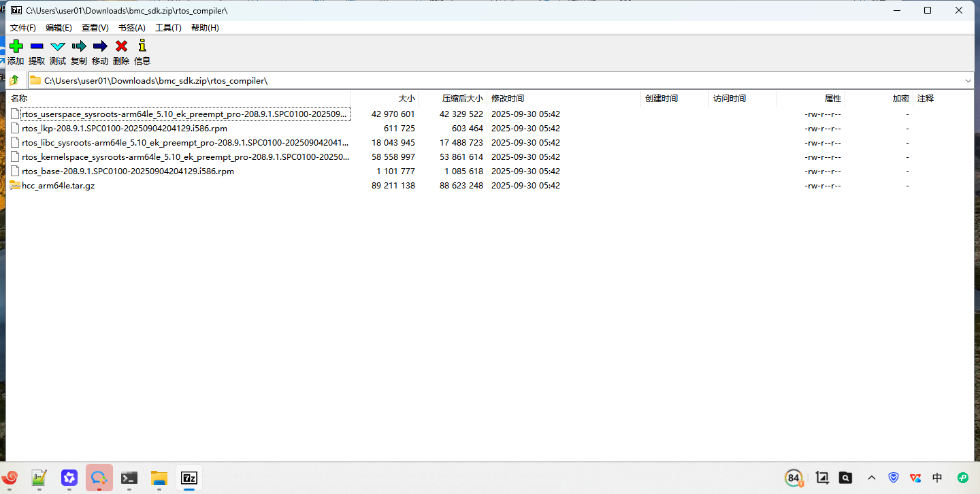
Task: Sort list by 名称 column header
Action: pyautogui.click(x=19, y=99)
